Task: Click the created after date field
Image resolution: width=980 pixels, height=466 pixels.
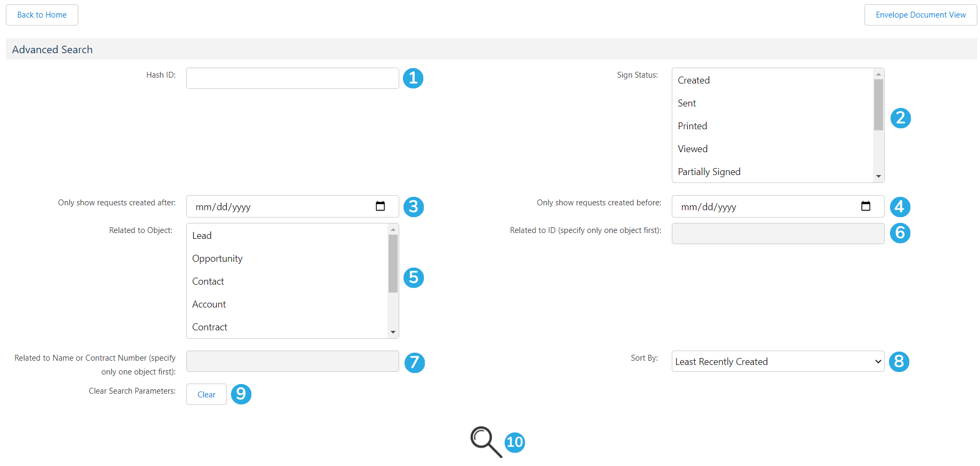Action: pyautogui.click(x=292, y=206)
